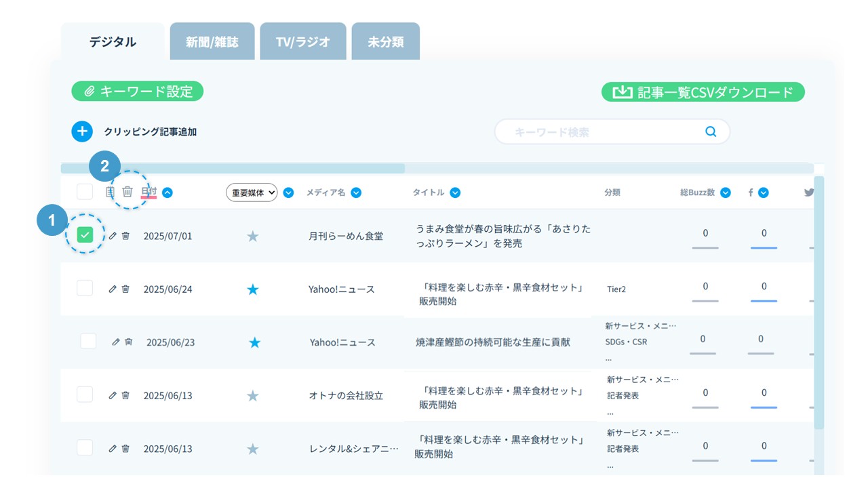868x488 pixels.
Task: Click pencil edit icon for 2025/07/01 row
Action: pos(113,235)
